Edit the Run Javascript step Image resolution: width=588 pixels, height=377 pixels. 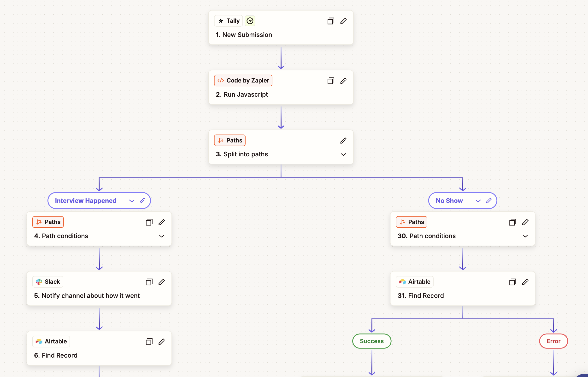point(343,81)
